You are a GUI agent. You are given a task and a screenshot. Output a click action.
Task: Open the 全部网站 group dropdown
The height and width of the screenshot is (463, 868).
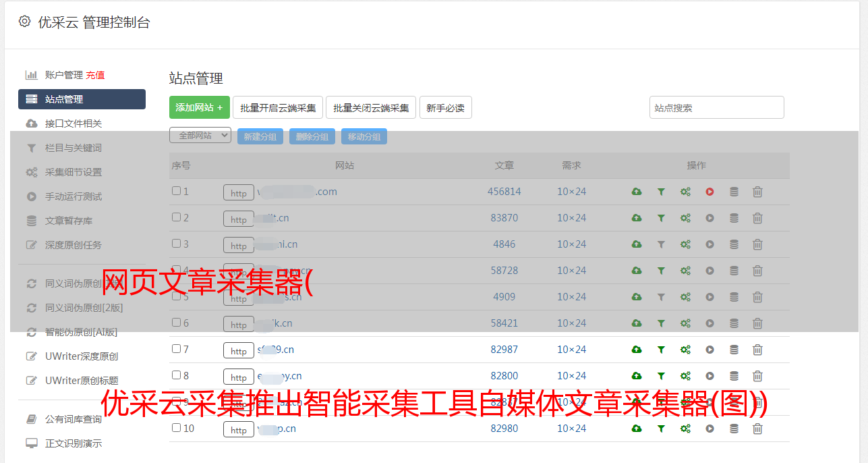click(x=200, y=136)
